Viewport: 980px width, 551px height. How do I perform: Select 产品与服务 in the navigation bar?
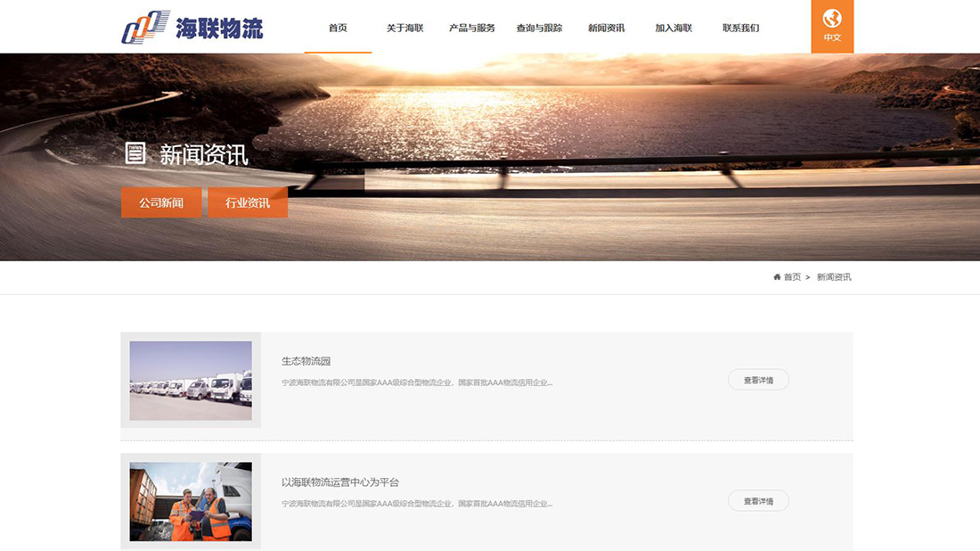click(x=472, y=28)
